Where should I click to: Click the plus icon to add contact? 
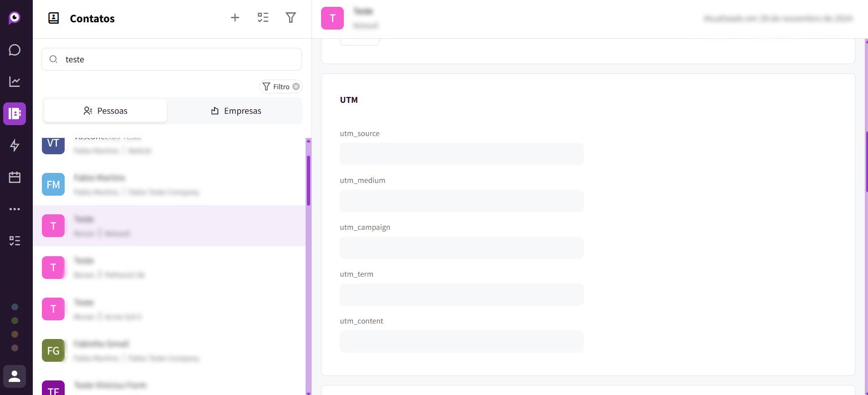(235, 18)
